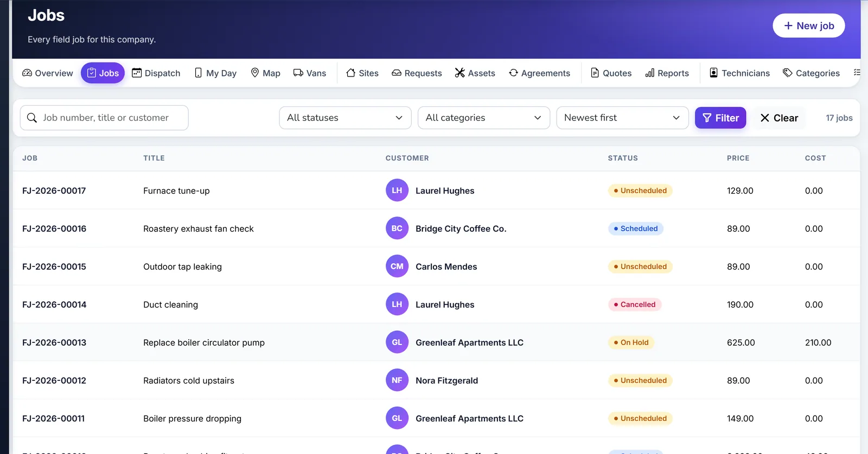Viewport: 868px width, 454px height.
Task: Open the Newest first sort dropdown
Action: 622,118
